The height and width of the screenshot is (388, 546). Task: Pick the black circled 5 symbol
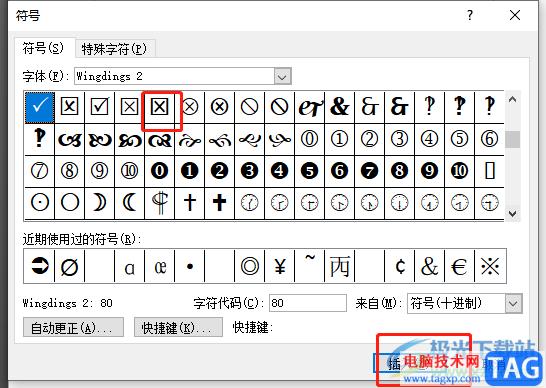[310, 171]
